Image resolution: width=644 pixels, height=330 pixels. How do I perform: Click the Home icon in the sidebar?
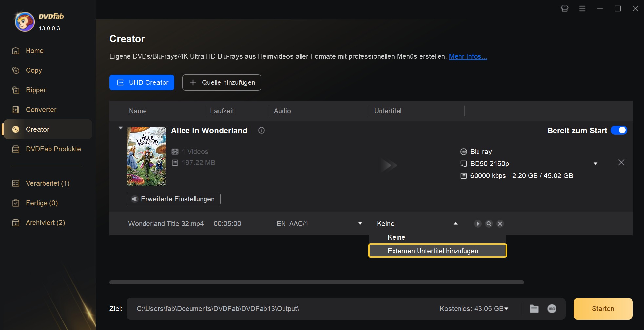(x=16, y=51)
